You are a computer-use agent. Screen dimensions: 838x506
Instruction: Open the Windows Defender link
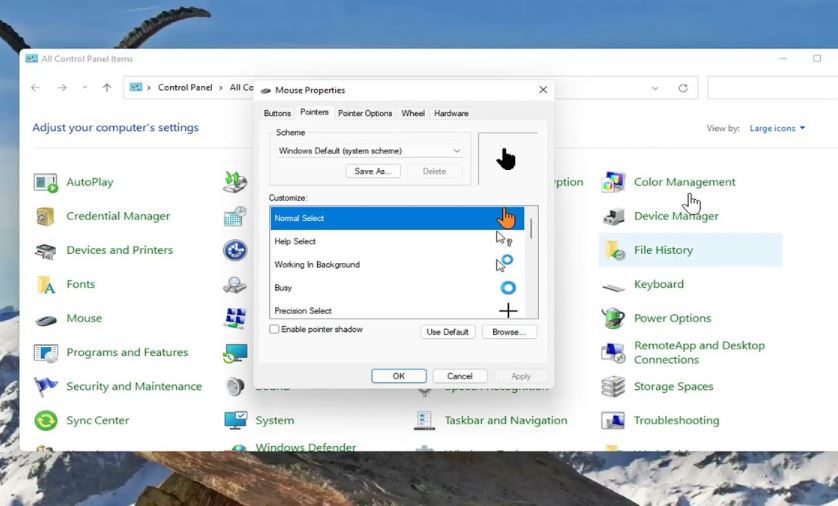click(x=306, y=447)
